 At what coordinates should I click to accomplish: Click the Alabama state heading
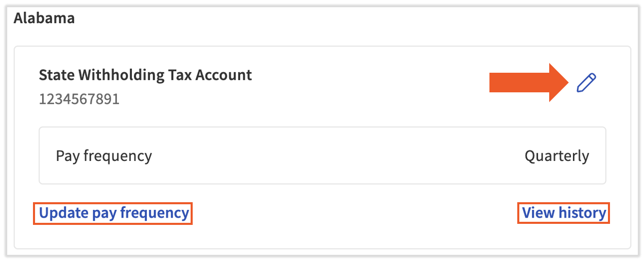(44, 19)
